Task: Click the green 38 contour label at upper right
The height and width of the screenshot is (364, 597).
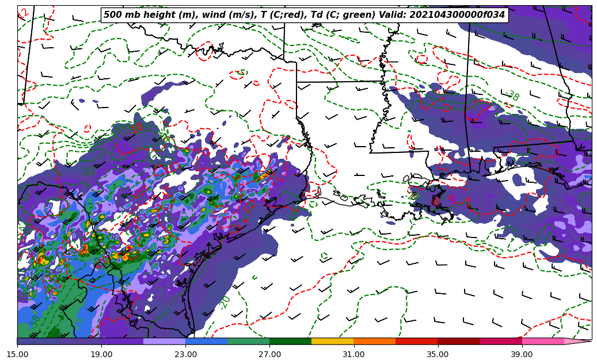Action: (x=512, y=96)
